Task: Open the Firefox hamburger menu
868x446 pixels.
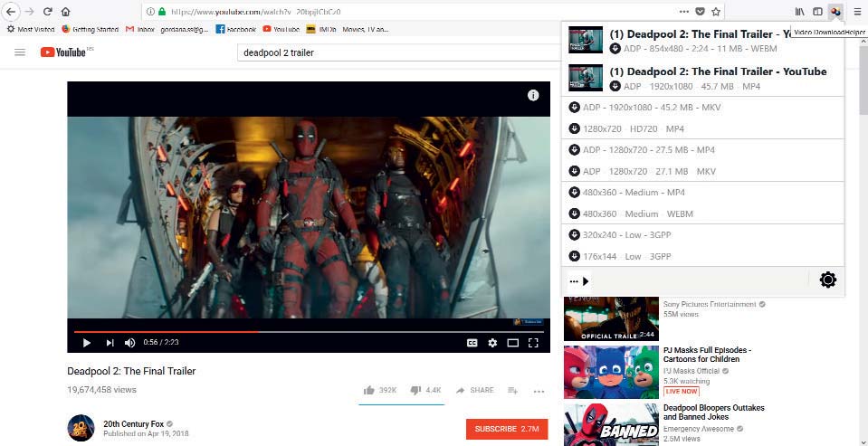Action: (x=857, y=12)
